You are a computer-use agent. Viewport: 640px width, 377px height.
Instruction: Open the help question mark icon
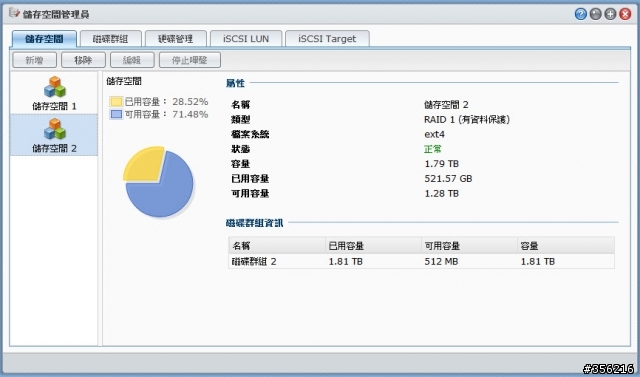[580, 14]
